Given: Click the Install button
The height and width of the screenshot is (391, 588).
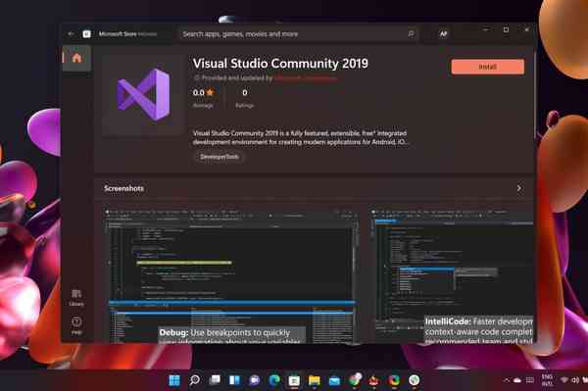Looking at the screenshot, I should coord(487,67).
